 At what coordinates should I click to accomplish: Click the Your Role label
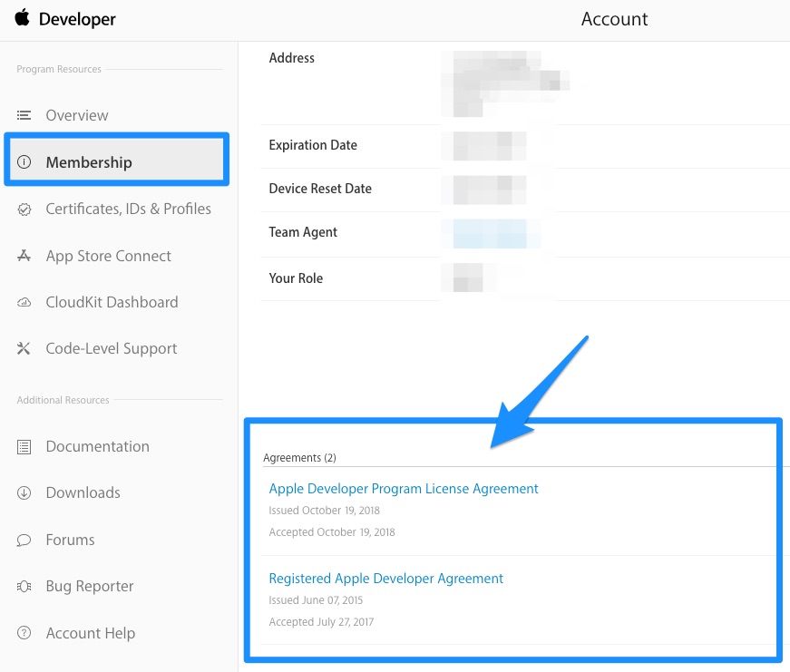pos(296,278)
